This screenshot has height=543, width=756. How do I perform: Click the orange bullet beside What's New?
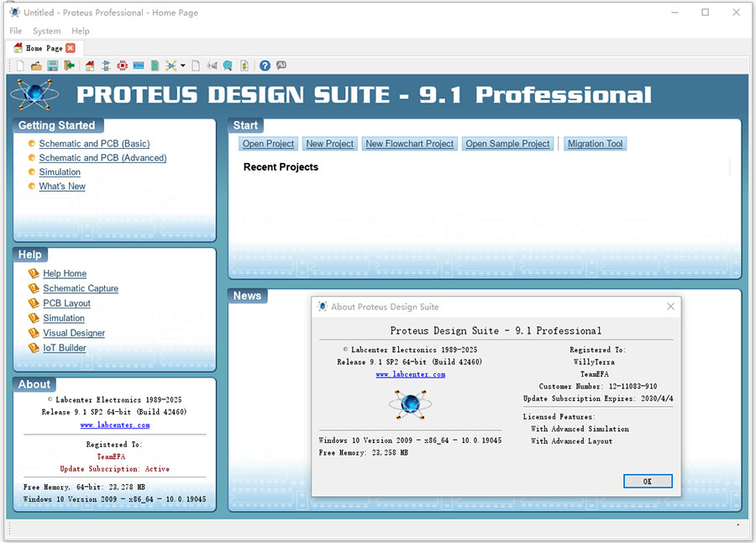[x=32, y=187]
